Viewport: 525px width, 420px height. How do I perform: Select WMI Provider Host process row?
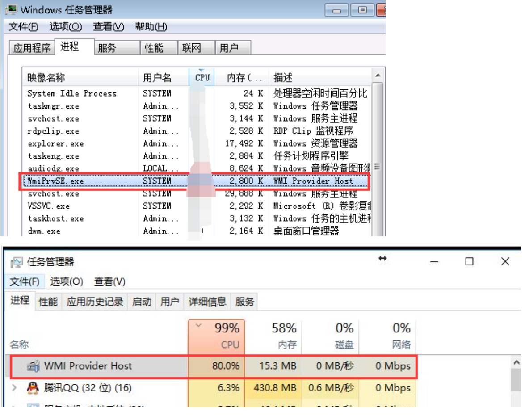click(x=214, y=366)
